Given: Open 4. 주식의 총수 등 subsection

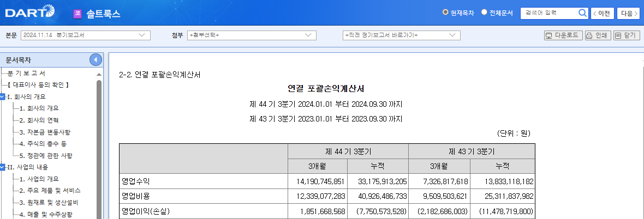Looking at the screenshot, I should [43, 143].
